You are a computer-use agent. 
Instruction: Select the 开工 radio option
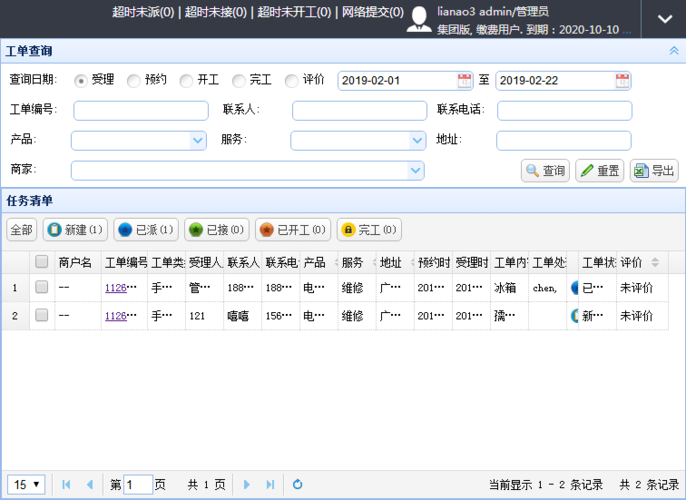186,81
